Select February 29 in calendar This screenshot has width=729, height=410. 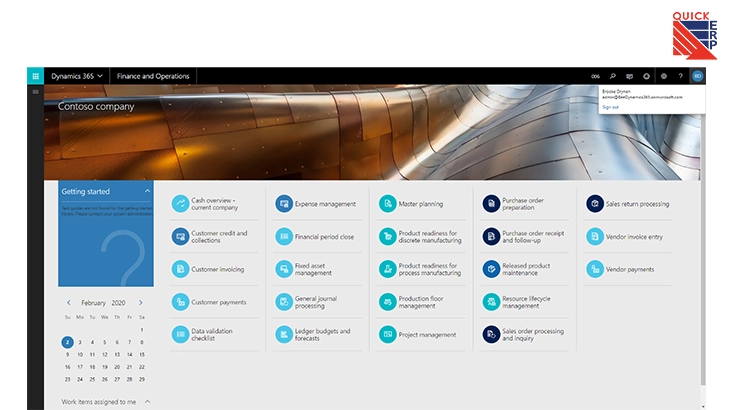(x=142, y=379)
